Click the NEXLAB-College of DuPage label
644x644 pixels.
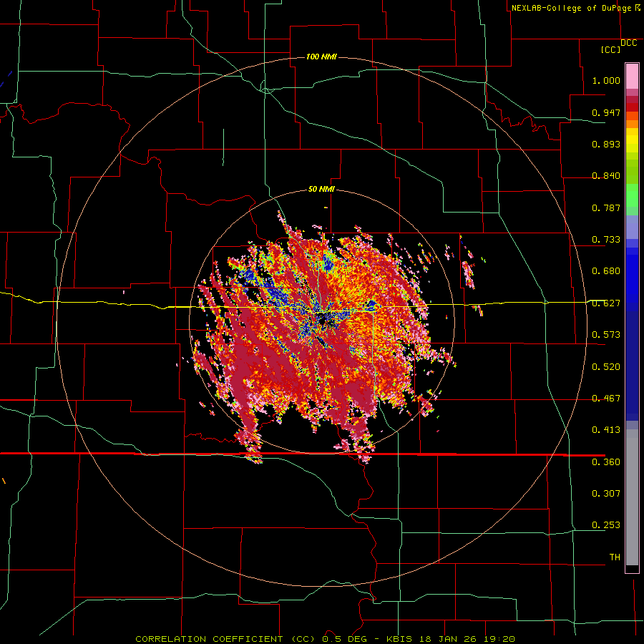point(571,8)
